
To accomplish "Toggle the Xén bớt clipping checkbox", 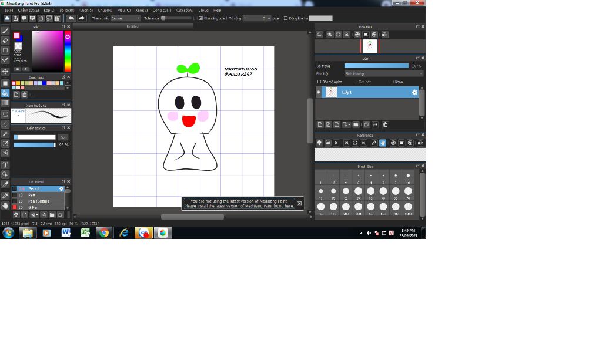I will (x=356, y=82).
